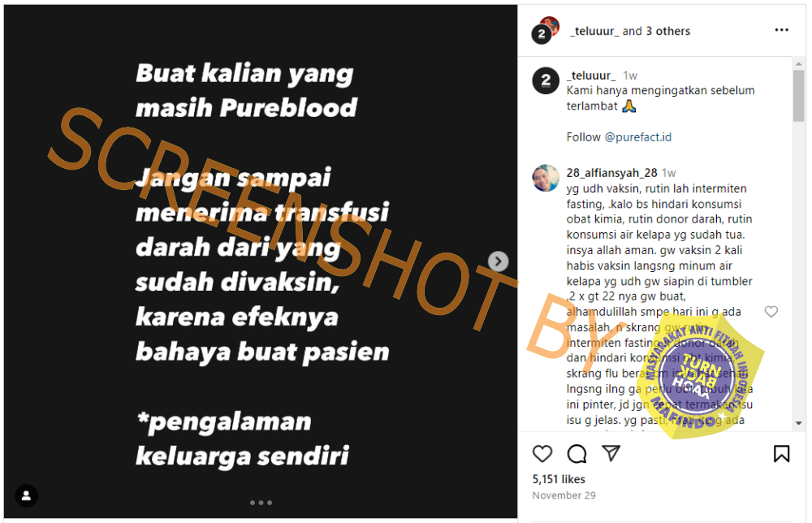The width and height of the screenshot is (812, 523).
Task: Open the comment bubble icon
Action: [577, 454]
